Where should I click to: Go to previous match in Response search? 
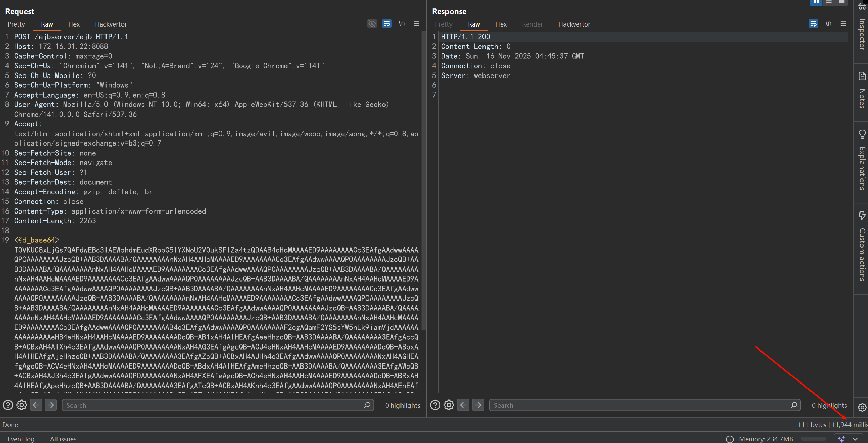coord(463,405)
